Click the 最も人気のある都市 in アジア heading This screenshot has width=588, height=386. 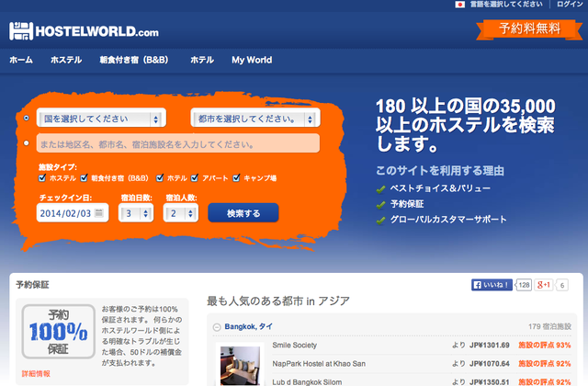[x=277, y=301]
